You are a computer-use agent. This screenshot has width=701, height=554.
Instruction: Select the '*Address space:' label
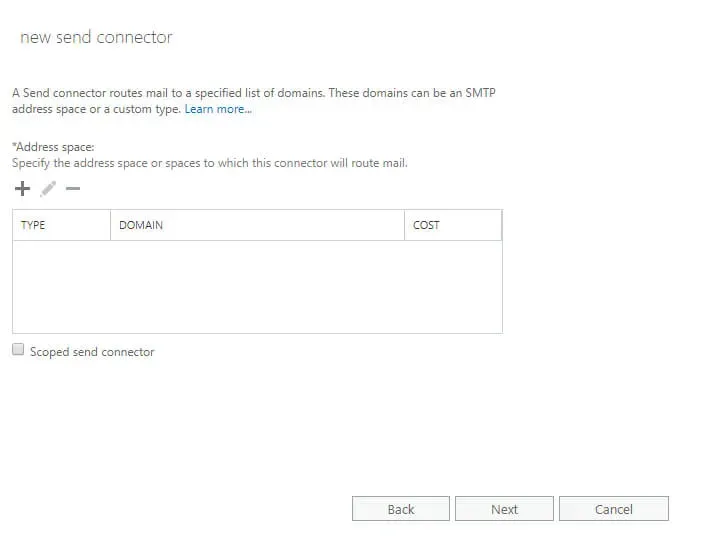coord(53,147)
